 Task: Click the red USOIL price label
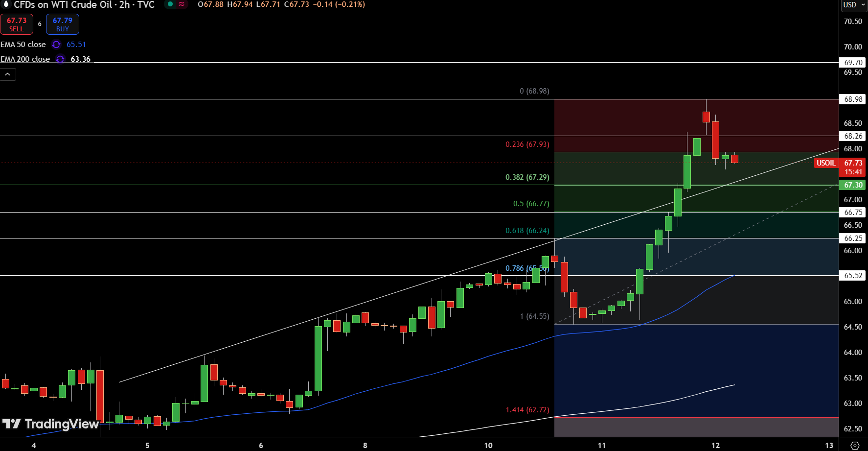(x=826, y=163)
